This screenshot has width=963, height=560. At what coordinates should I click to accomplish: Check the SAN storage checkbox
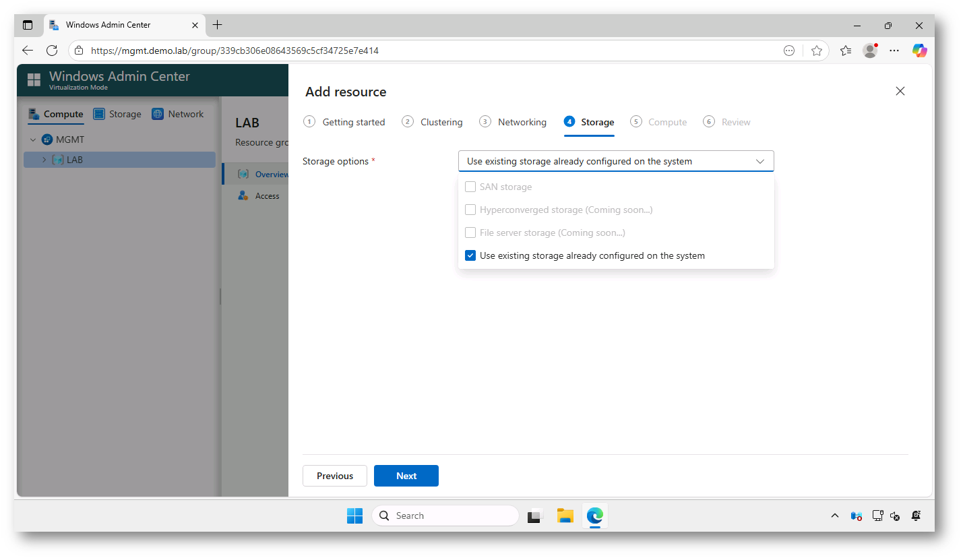pos(470,187)
